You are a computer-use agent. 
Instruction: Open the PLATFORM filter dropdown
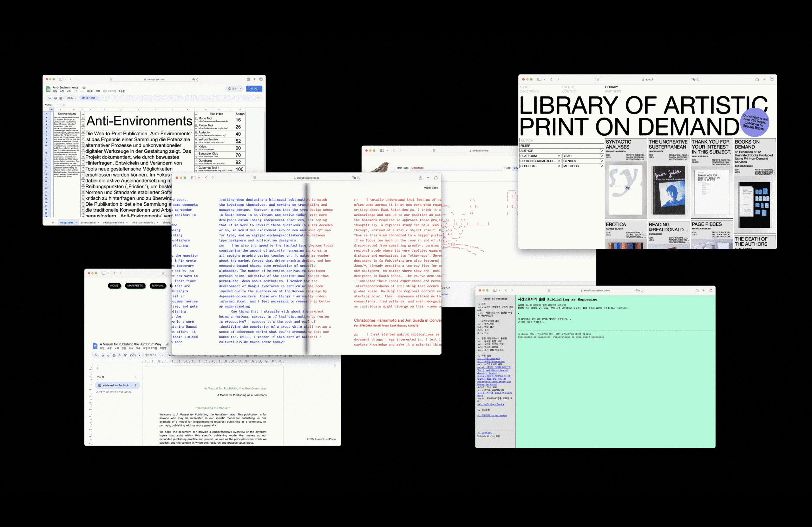click(x=540, y=156)
